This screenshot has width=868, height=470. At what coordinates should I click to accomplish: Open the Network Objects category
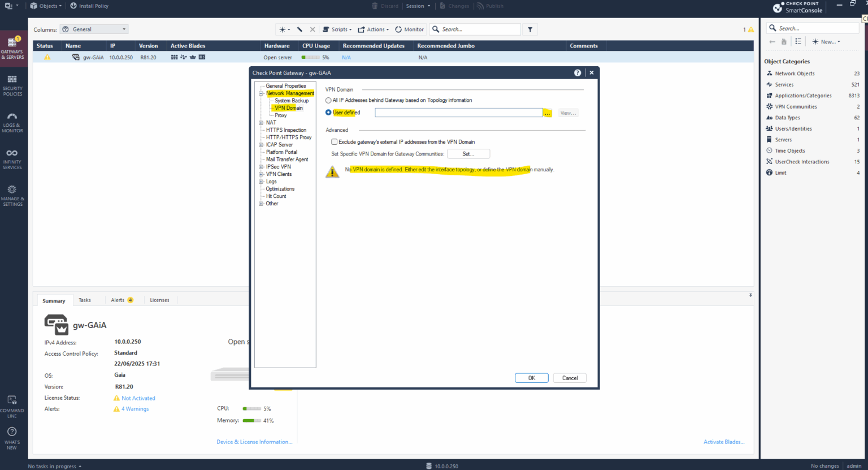[795, 73]
